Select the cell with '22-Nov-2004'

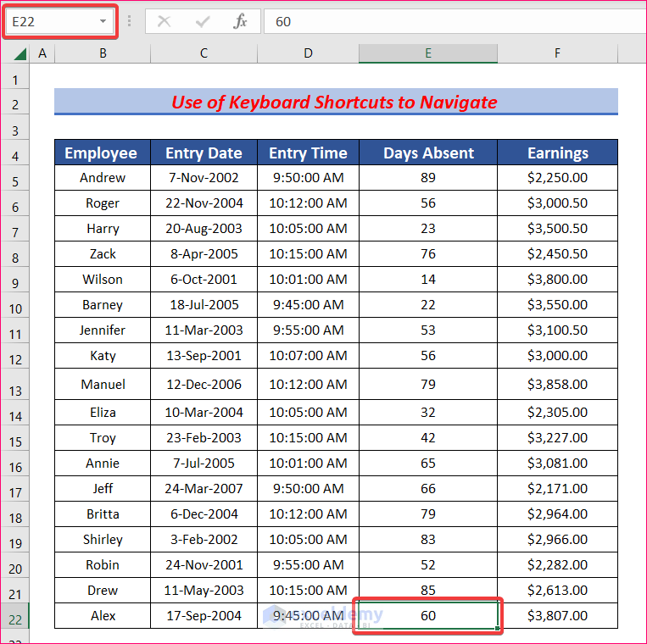click(204, 203)
